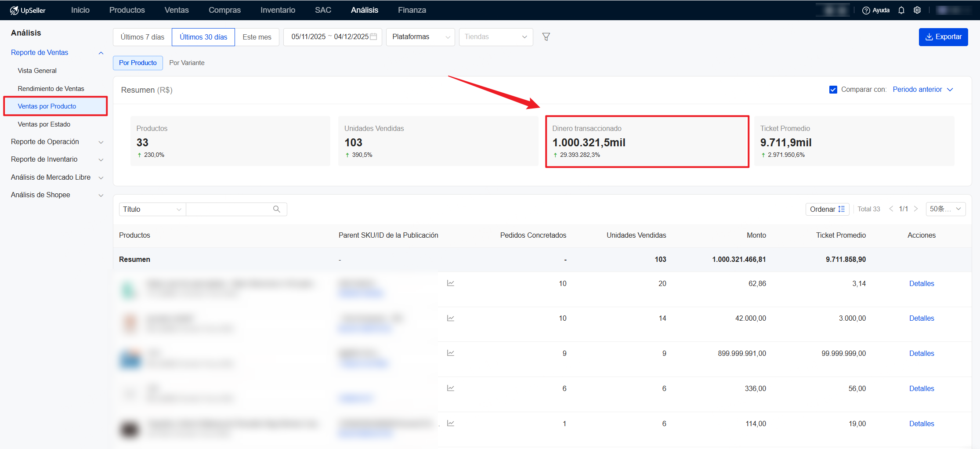980x449 pixels.
Task: Switch to the Por Variante tab
Action: tap(187, 63)
